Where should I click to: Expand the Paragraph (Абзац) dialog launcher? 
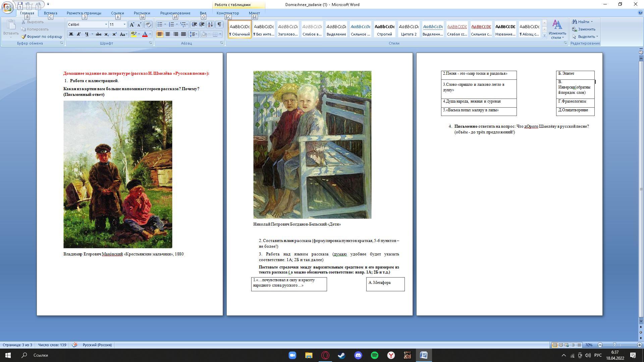pyautogui.click(x=222, y=43)
